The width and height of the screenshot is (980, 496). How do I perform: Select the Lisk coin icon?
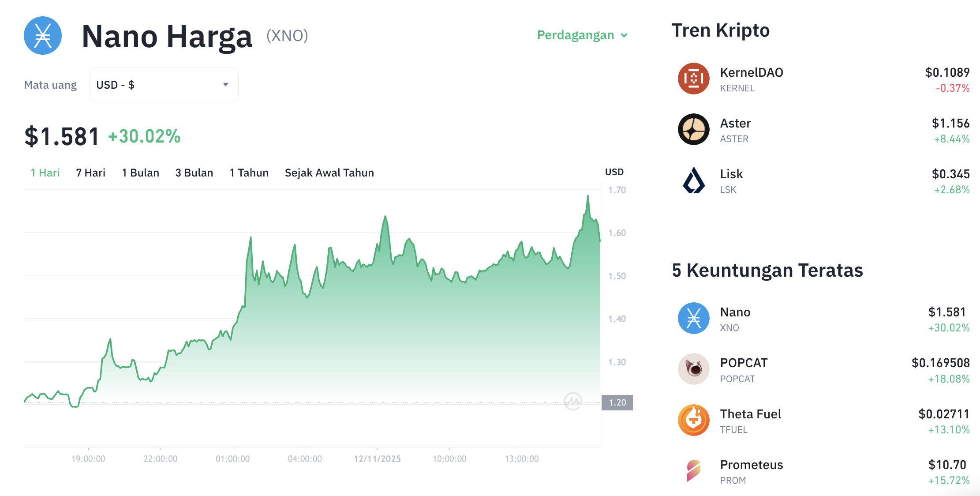coord(693,180)
